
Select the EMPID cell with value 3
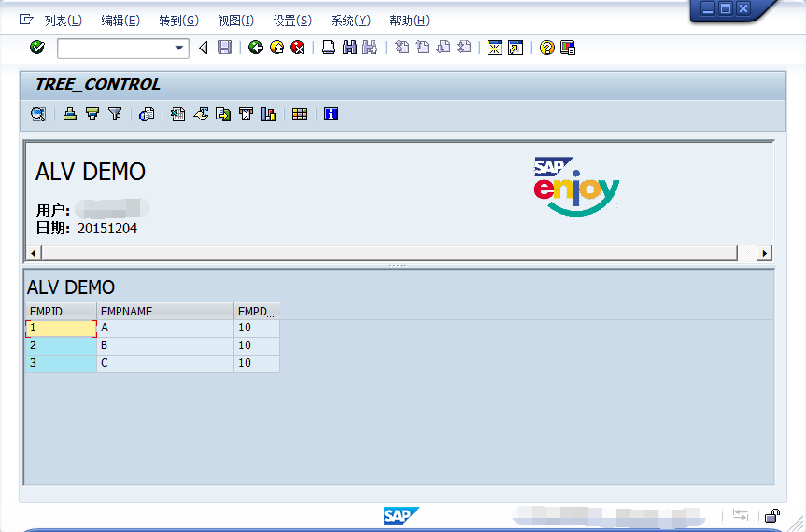click(61, 364)
